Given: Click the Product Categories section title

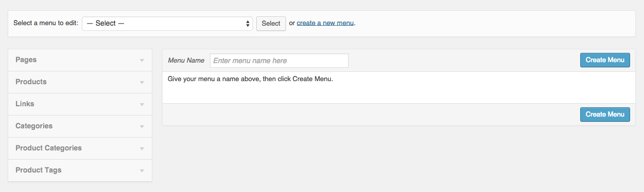Looking at the screenshot, I should [48, 148].
